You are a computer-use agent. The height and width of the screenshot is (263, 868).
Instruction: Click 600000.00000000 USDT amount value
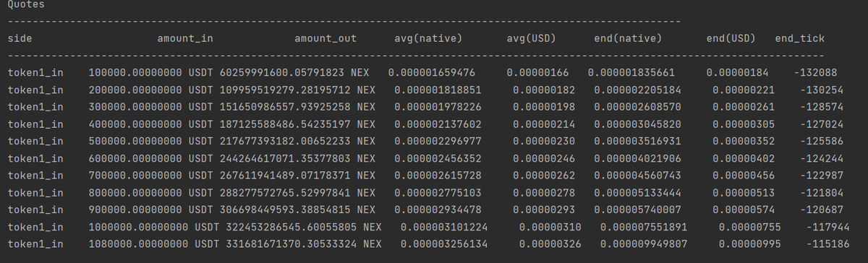152,158
